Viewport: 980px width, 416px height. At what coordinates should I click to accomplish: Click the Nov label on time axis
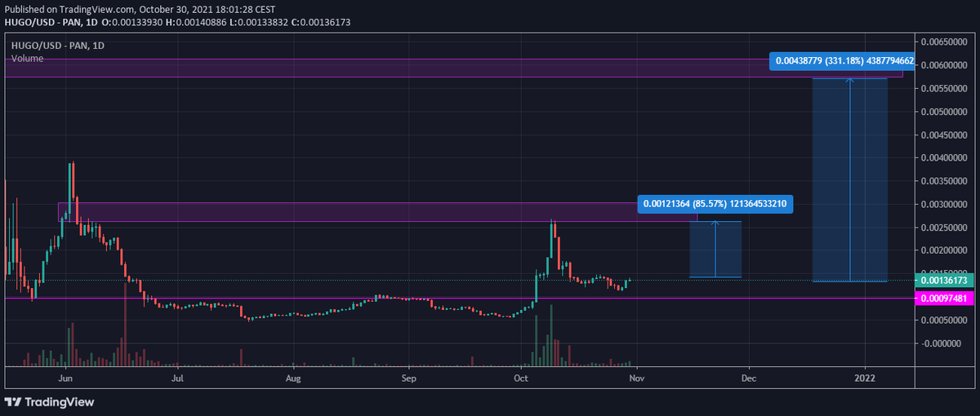click(x=638, y=378)
